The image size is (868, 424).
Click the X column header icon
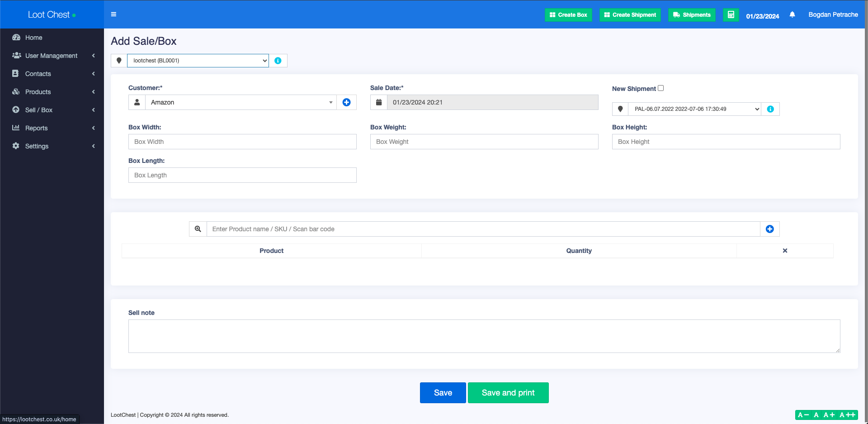click(x=785, y=251)
